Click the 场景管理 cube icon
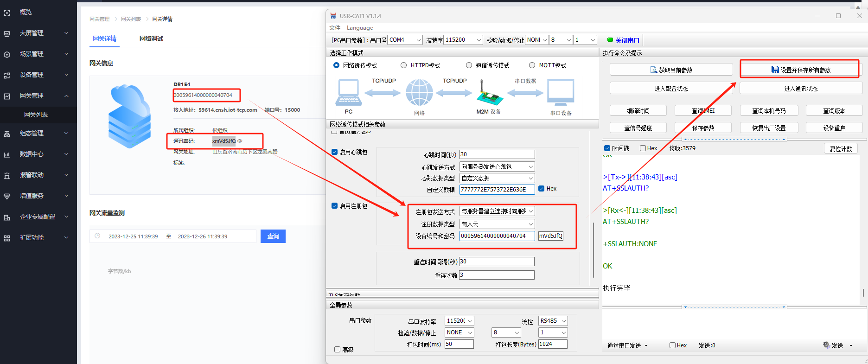The height and width of the screenshot is (364, 868). (7, 54)
